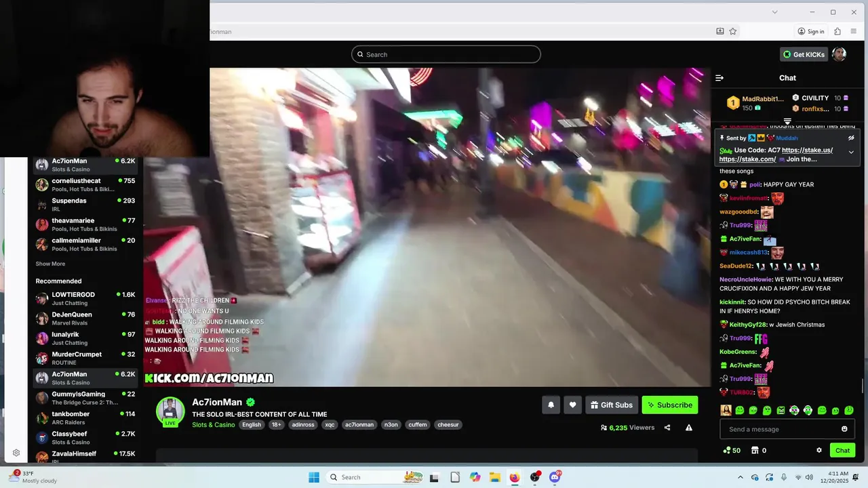The width and height of the screenshot is (868, 488).
Task: Open lunalyrik recommended channel
Action: pyautogui.click(x=85, y=338)
